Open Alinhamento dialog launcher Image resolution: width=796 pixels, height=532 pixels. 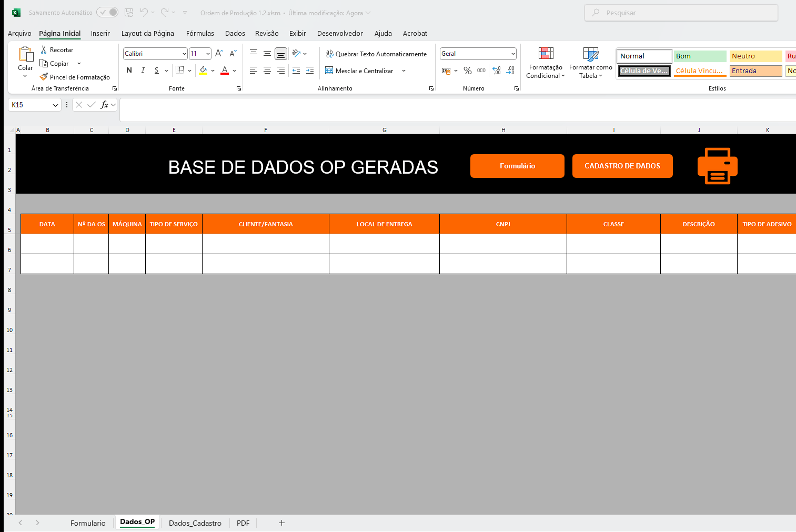click(x=431, y=88)
